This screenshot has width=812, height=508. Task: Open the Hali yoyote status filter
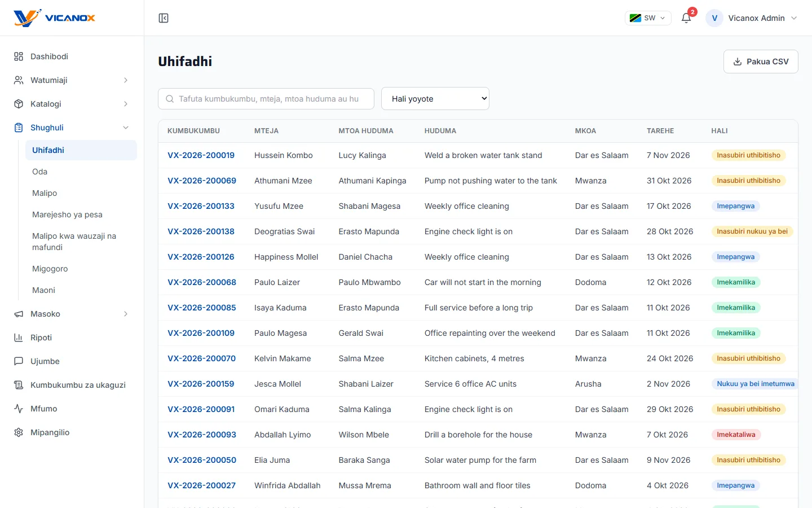(x=435, y=99)
